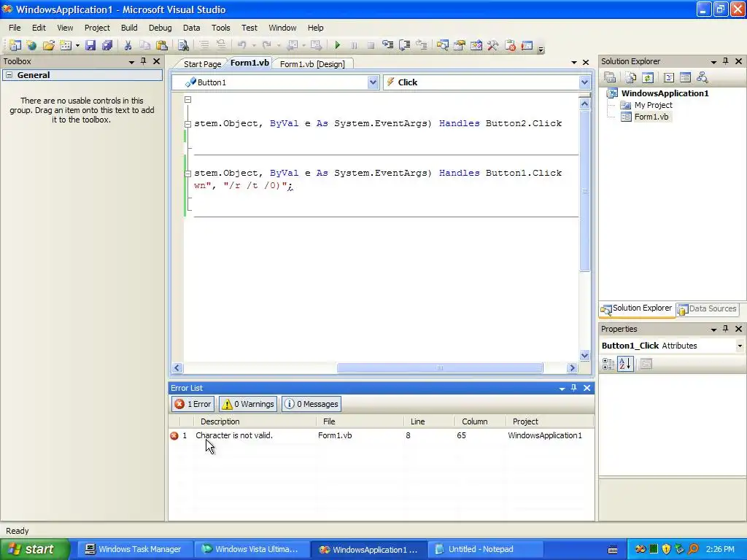This screenshot has height=560, width=747.
Task: Click the Copy toolbar icon
Action: [145, 45]
